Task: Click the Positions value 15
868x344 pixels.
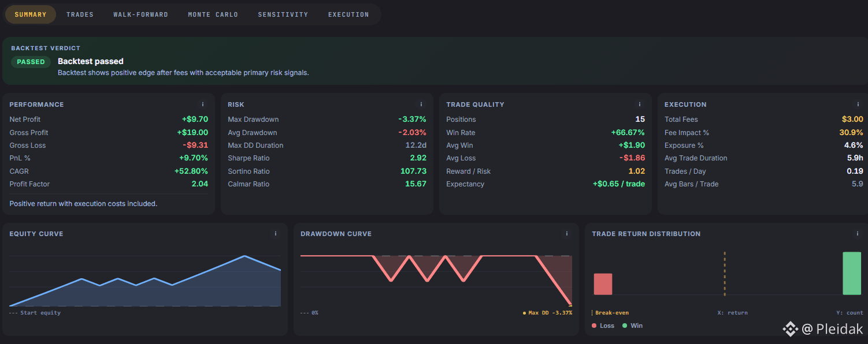Action: (640, 119)
